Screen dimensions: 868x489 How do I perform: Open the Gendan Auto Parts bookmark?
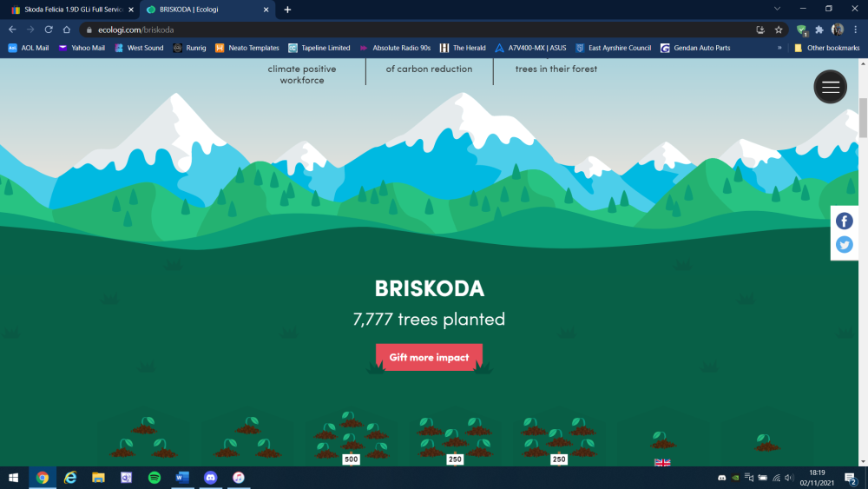(x=695, y=48)
